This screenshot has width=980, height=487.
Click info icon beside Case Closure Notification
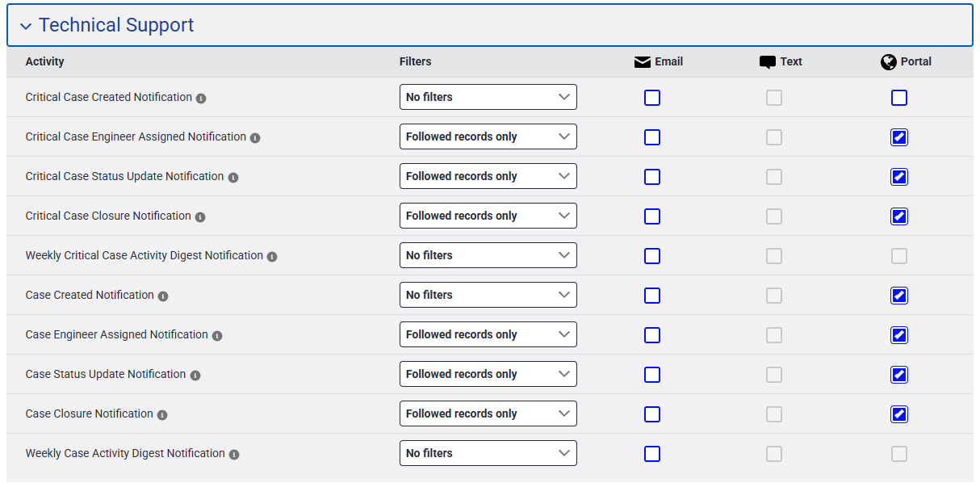tap(162, 415)
